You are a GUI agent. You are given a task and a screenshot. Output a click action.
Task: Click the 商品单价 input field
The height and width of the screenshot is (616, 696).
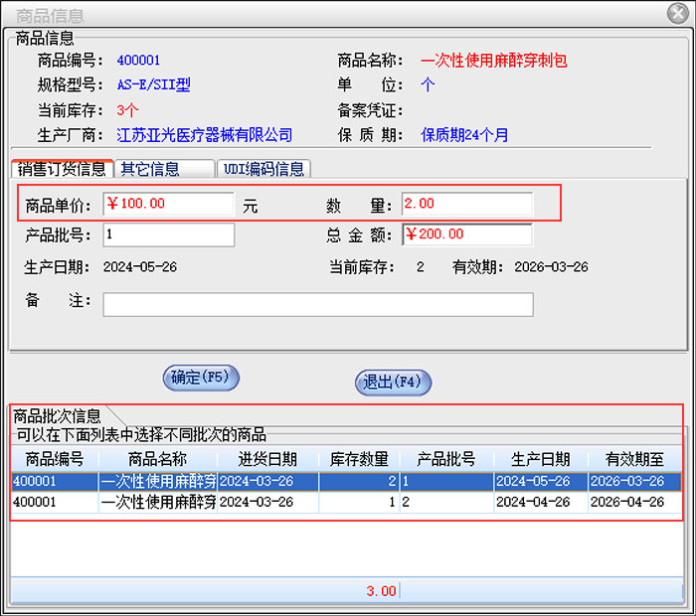point(168,204)
